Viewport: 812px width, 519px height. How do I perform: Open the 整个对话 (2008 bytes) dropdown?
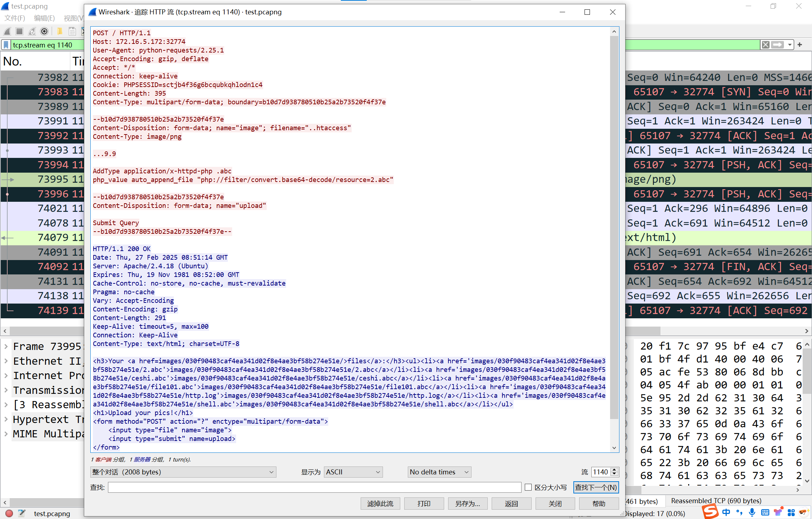pos(183,472)
